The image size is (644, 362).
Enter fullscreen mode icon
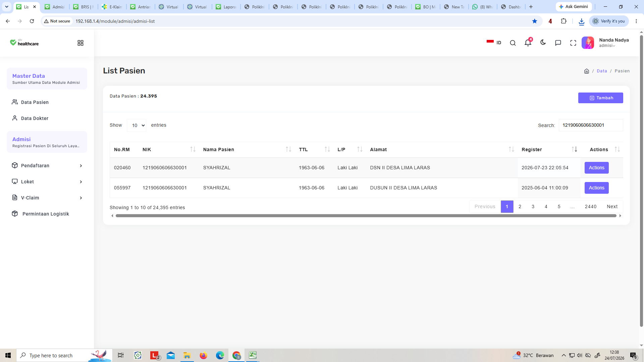pyautogui.click(x=573, y=43)
